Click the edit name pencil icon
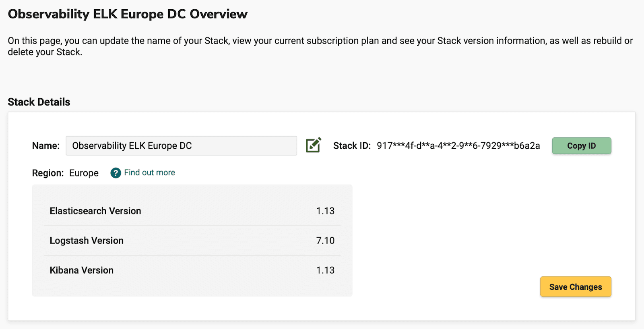This screenshot has height=330, width=644. pyautogui.click(x=313, y=145)
